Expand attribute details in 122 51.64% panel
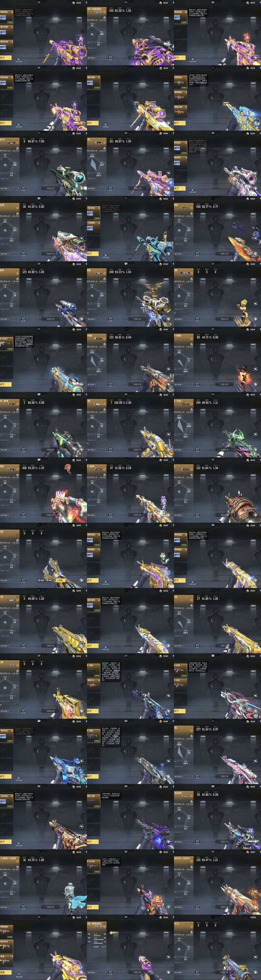The image size is (261, 980). [179, 515]
